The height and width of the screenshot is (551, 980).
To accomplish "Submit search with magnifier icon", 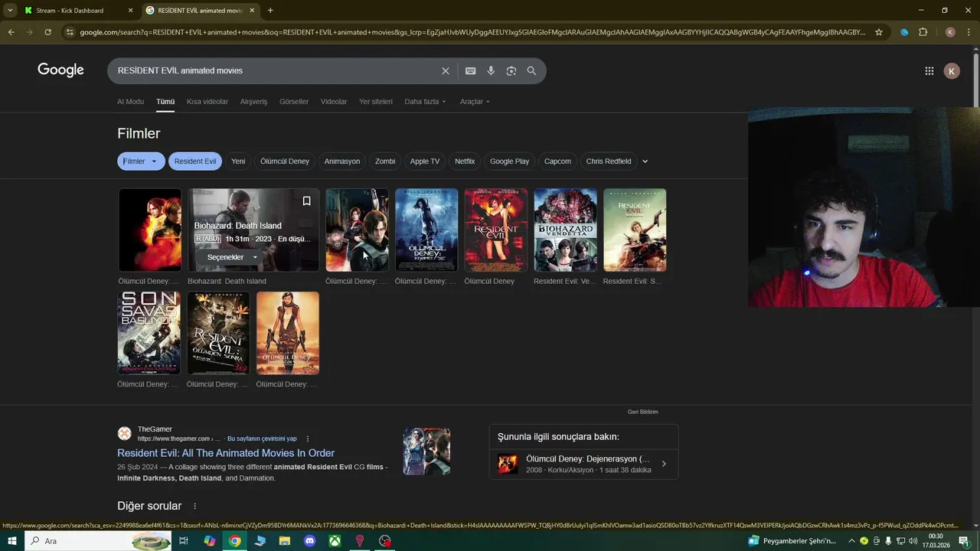I will (531, 70).
